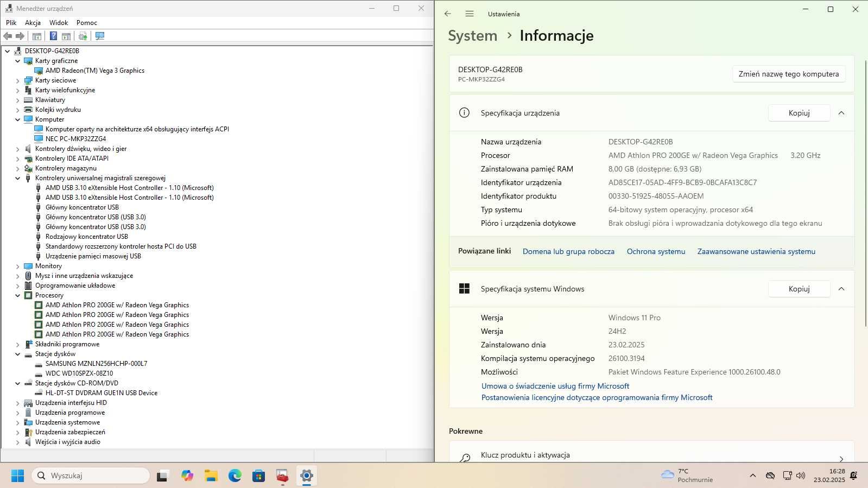Select Urządzenie pamięci masowej USB entry

(93, 256)
